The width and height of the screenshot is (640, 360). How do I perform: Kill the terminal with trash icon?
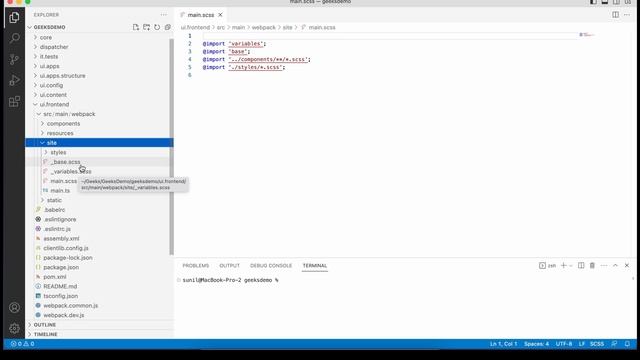pyautogui.click(x=592, y=266)
